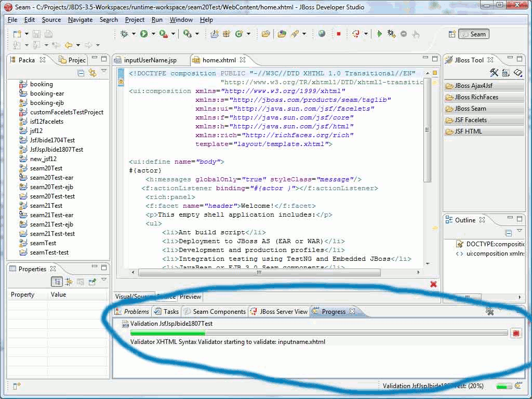Select ui:composition in the Outline
The height and width of the screenshot is (399, 532).
(490, 254)
